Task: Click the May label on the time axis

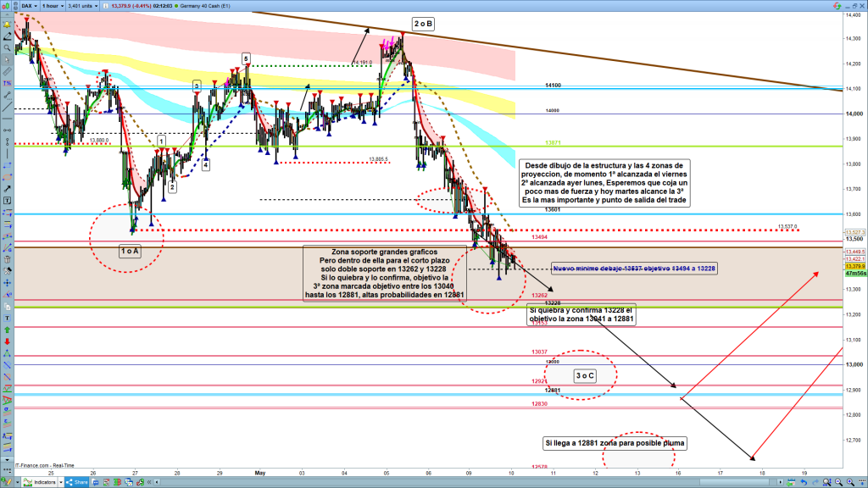Action: coord(260,472)
